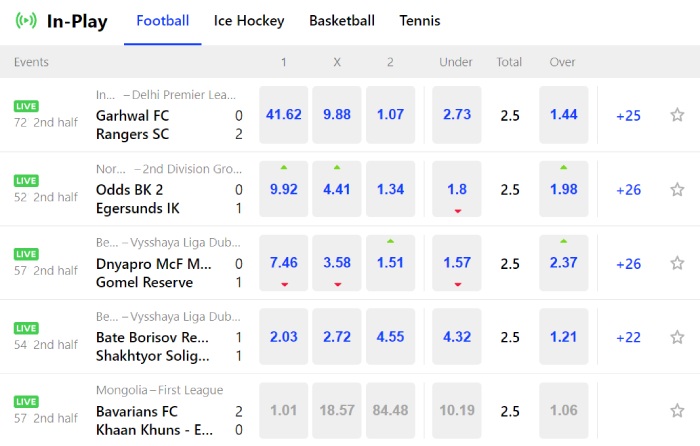Open the Tennis tab

click(420, 21)
